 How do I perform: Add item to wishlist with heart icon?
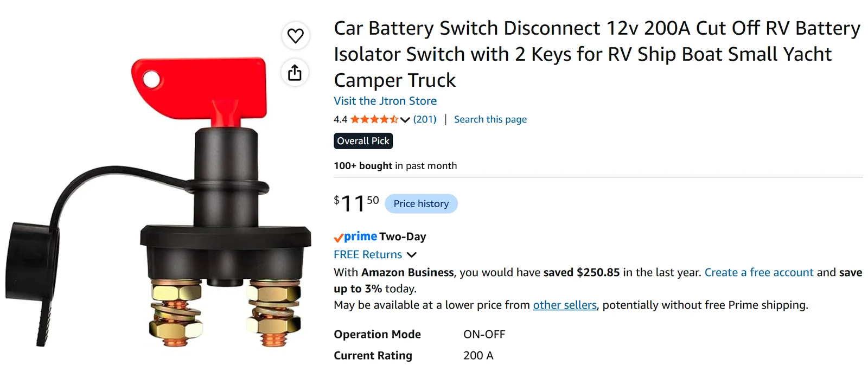(296, 36)
